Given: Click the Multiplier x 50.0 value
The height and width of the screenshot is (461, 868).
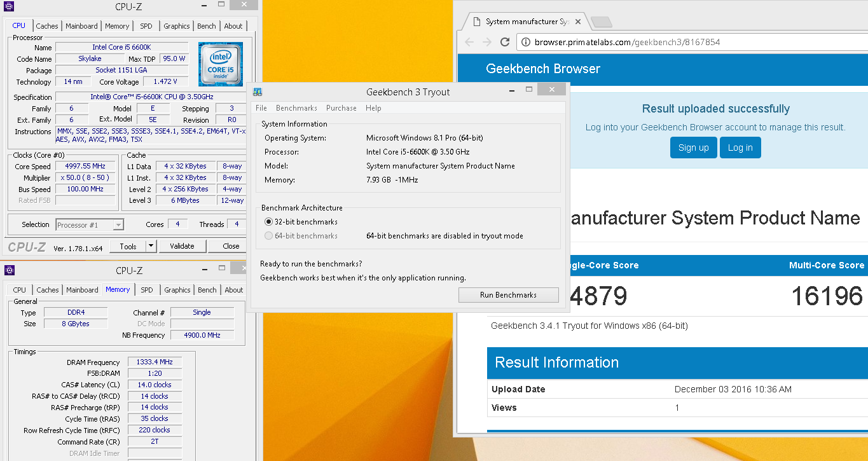Looking at the screenshot, I should [85, 178].
